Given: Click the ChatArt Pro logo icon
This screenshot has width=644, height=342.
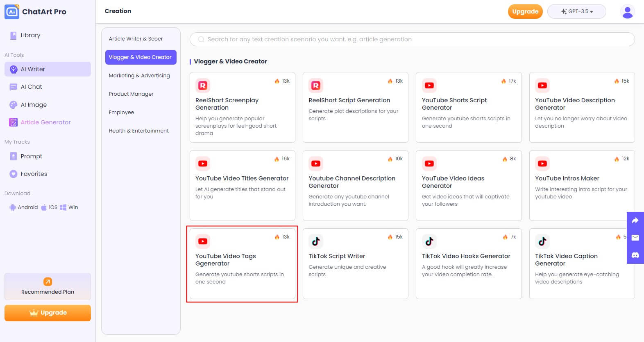Looking at the screenshot, I should (12, 11).
